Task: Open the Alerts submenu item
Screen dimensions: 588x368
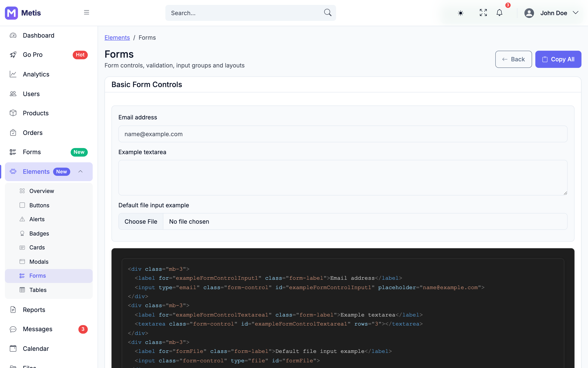Action: coord(49,219)
